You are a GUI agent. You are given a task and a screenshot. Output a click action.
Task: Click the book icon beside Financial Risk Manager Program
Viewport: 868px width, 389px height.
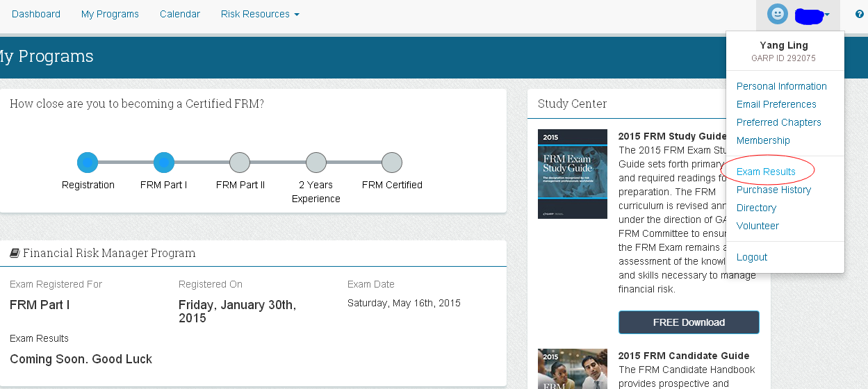click(x=15, y=254)
